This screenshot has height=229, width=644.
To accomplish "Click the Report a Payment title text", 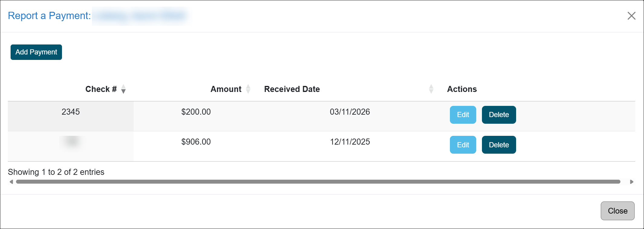I will 49,16.
